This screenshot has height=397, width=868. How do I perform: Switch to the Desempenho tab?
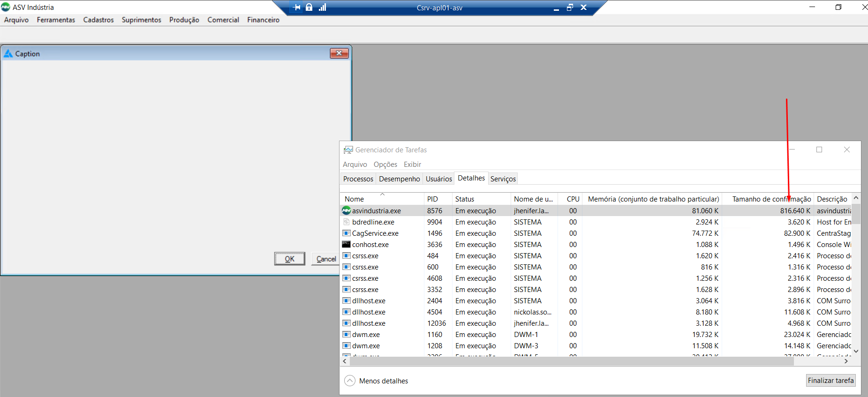(399, 179)
